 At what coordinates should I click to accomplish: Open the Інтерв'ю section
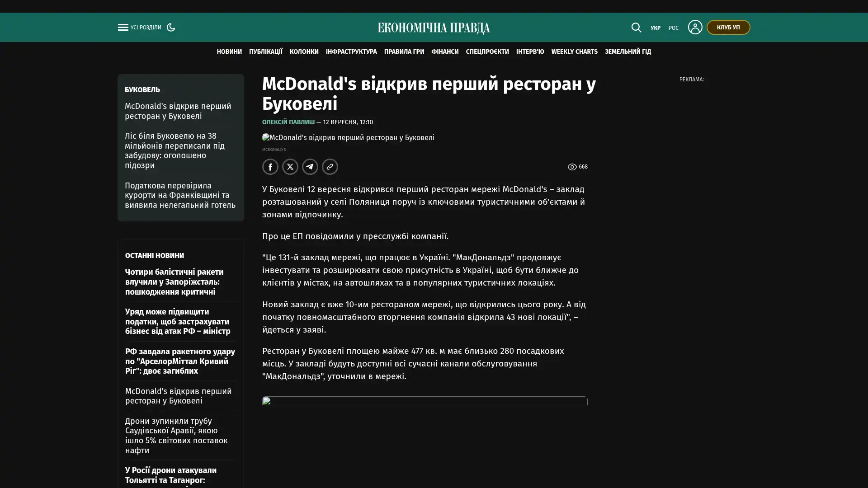tap(530, 52)
